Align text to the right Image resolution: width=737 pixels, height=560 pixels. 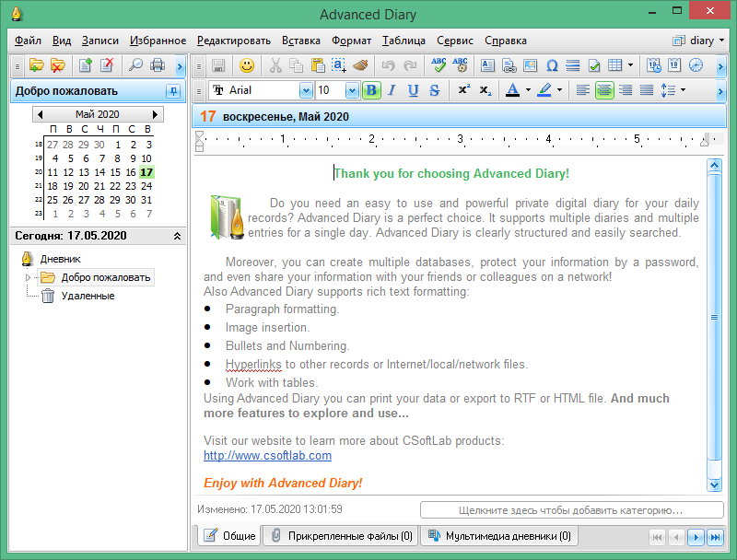(626, 90)
